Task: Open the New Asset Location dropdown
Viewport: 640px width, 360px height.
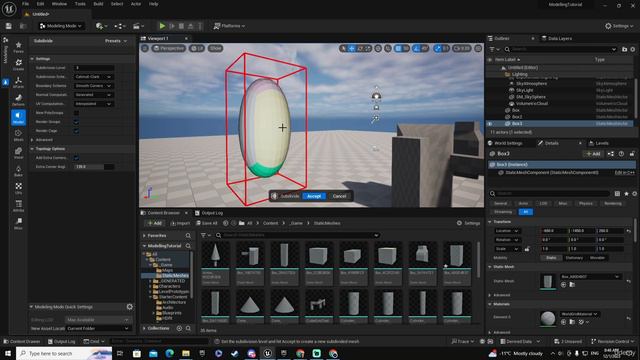Action: click(98, 328)
